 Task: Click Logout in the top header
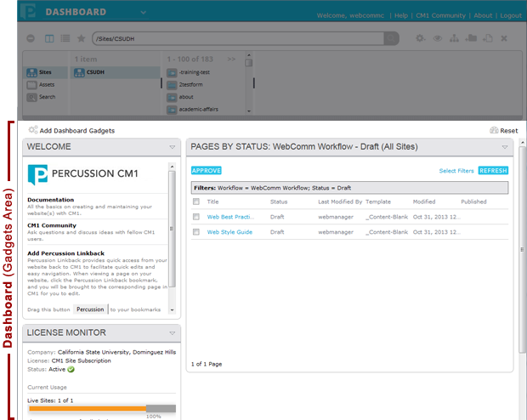click(511, 15)
